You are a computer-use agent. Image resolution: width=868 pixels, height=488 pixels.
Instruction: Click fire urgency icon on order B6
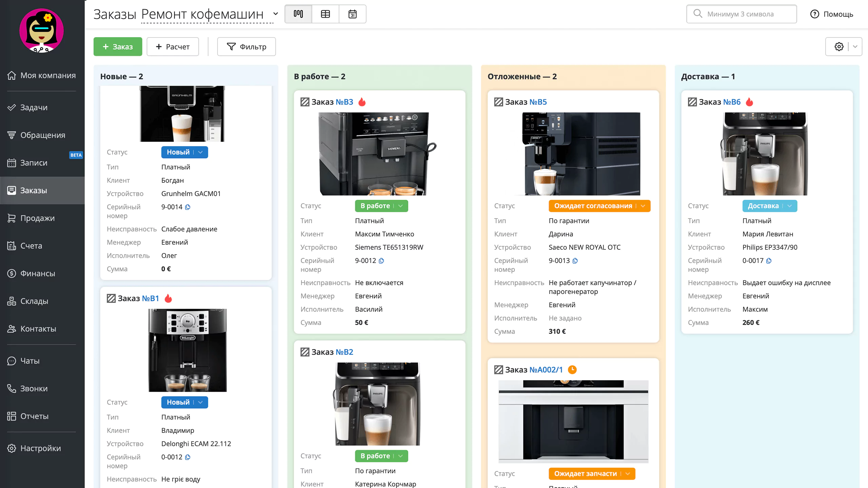coord(750,102)
